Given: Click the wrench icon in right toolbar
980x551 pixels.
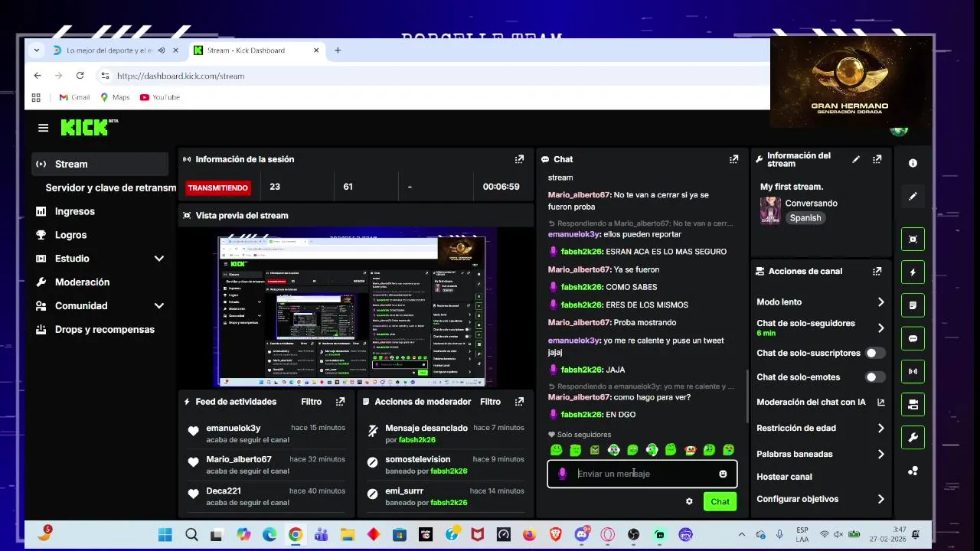Looking at the screenshot, I should coord(913,438).
